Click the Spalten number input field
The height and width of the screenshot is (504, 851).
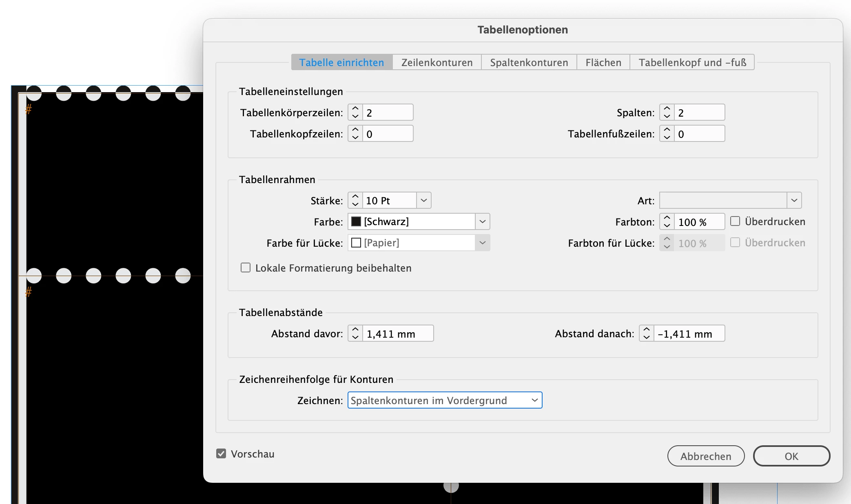(x=699, y=113)
